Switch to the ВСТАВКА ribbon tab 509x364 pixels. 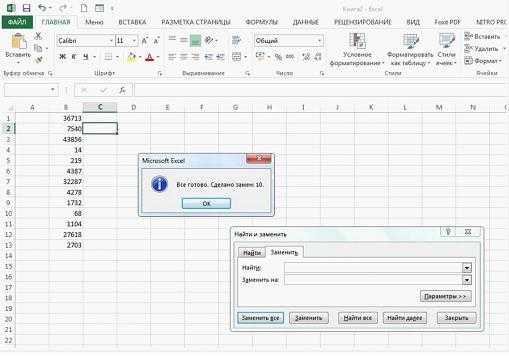pyautogui.click(x=132, y=22)
